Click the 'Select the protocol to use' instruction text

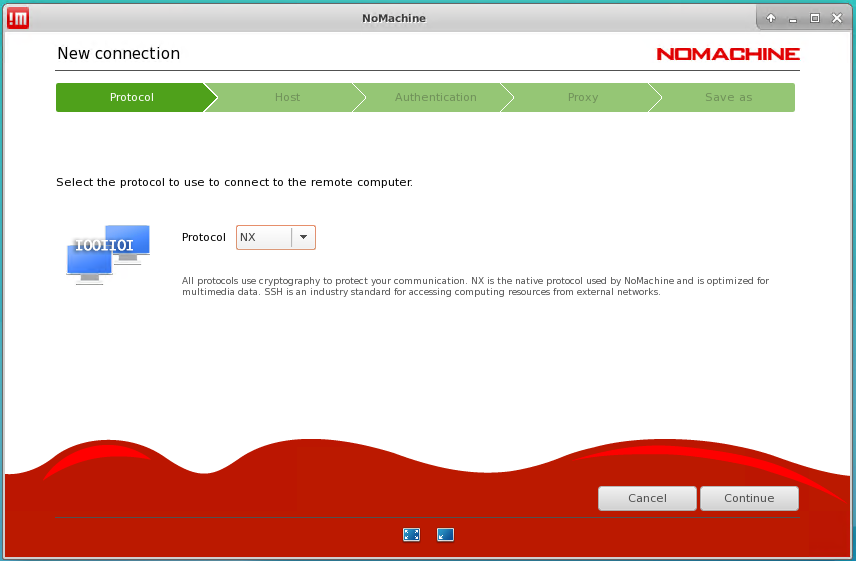point(234,182)
